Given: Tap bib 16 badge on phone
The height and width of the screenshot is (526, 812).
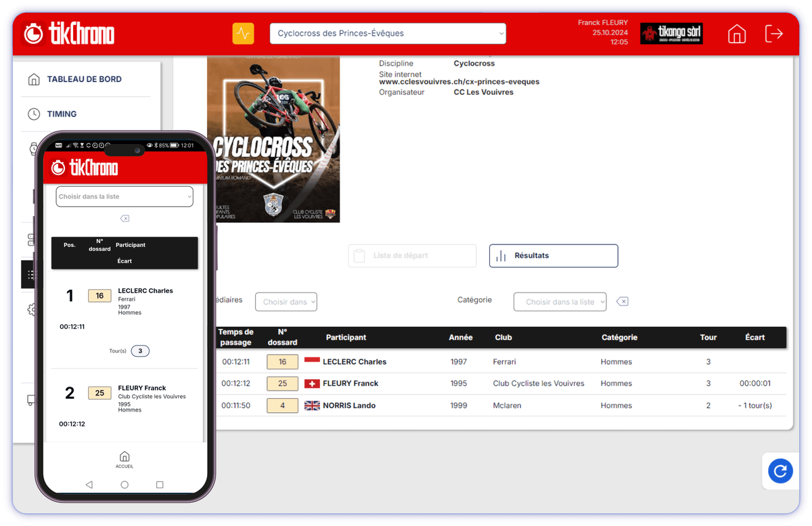Looking at the screenshot, I should tap(99, 296).
